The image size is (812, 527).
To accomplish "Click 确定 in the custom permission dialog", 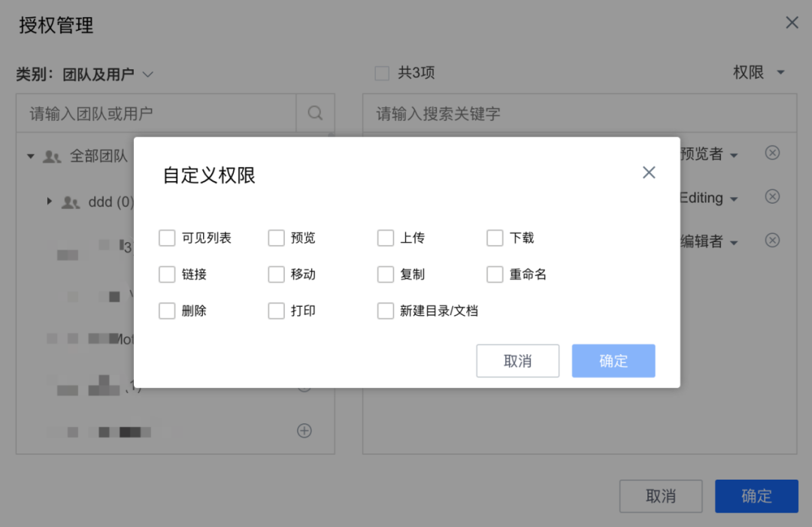I will 614,361.
